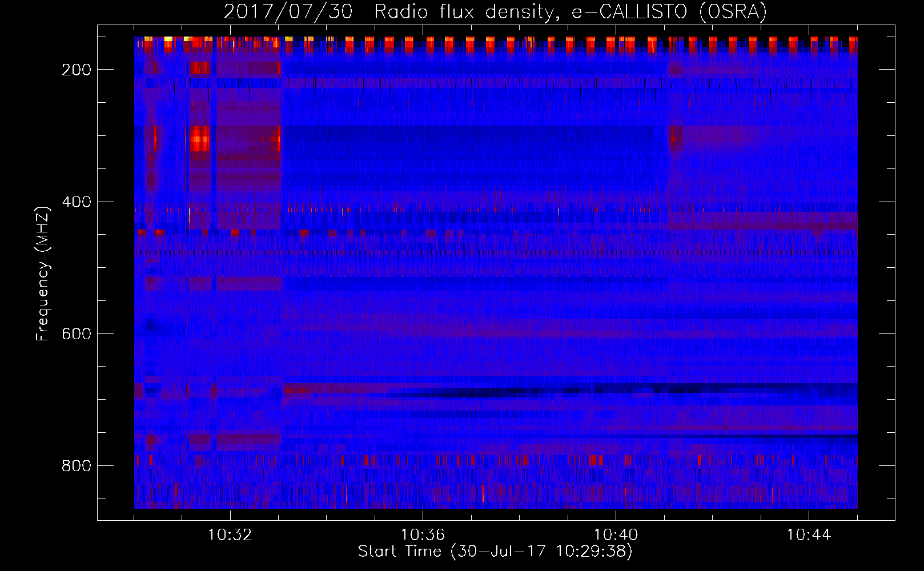Click the 10:40 time tick label
Image resolution: width=924 pixels, height=571 pixels.
coord(616,535)
